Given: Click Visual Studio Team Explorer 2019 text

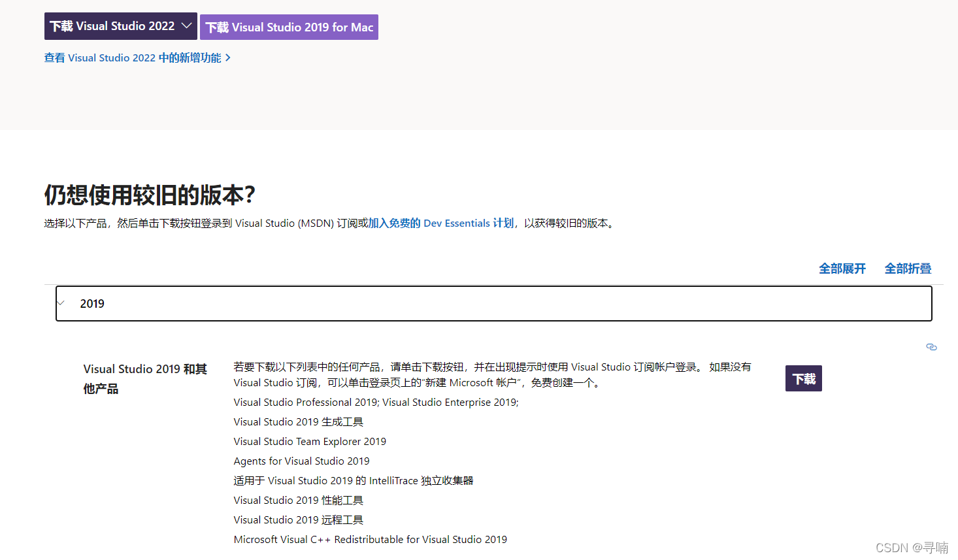Looking at the screenshot, I should [x=310, y=442].
